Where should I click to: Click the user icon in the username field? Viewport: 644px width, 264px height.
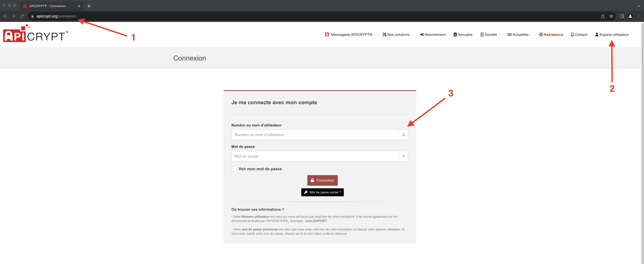point(404,135)
